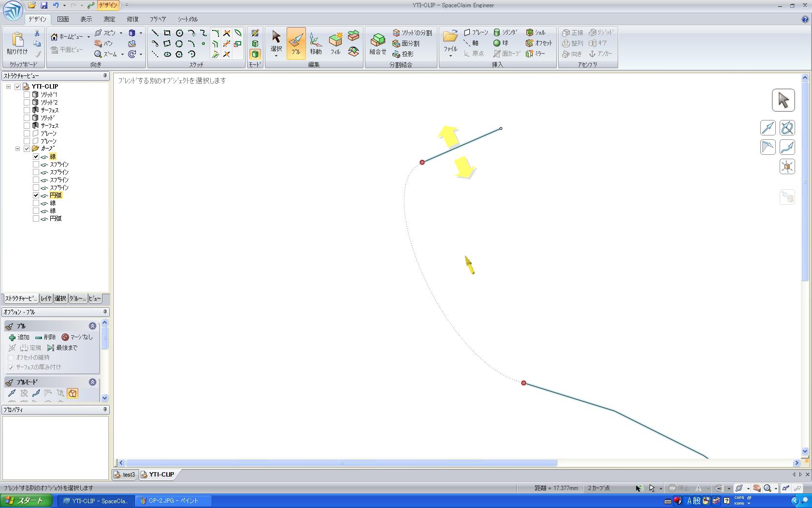Screen dimensions: 812x508
Task: Click the 移動 (Move) tool icon
Action: 316,43
